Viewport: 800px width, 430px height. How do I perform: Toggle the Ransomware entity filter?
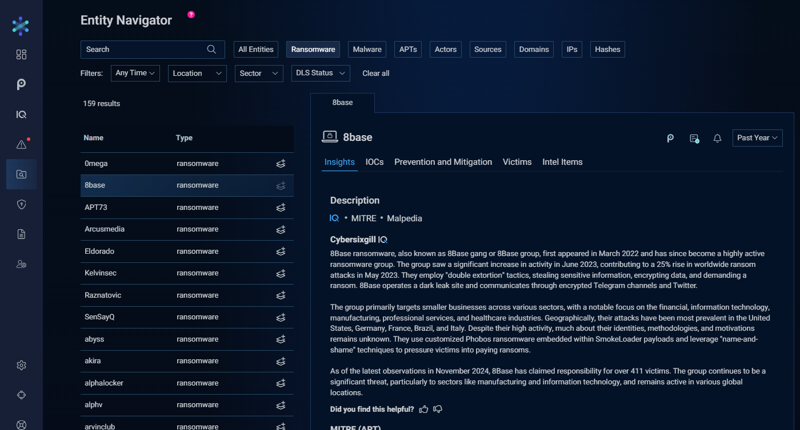coord(313,49)
